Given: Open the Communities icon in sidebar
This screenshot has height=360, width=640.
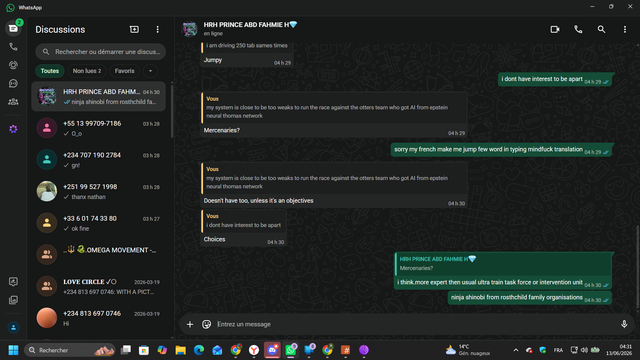Looking at the screenshot, I should (x=13, y=102).
